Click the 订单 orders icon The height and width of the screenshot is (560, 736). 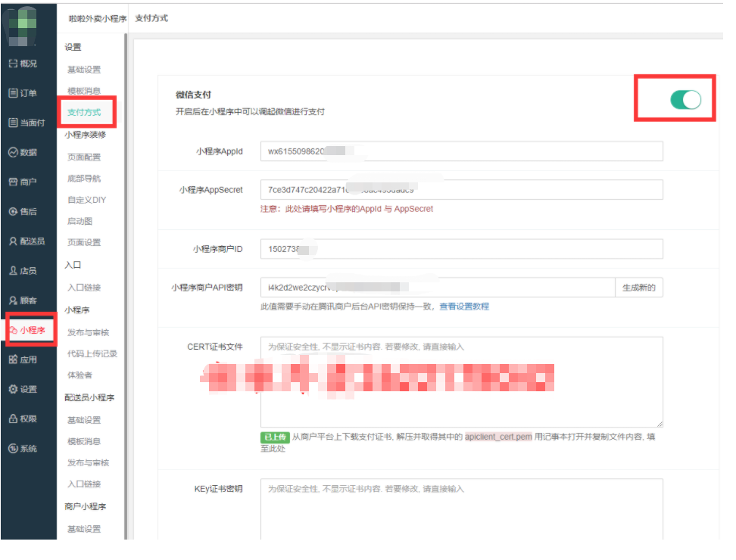click(13, 93)
